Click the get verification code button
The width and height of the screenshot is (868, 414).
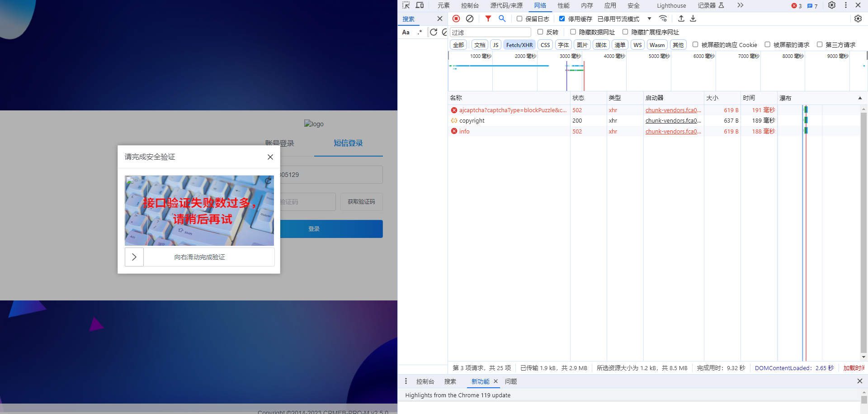pyautogui.click(x=361, y=202)
